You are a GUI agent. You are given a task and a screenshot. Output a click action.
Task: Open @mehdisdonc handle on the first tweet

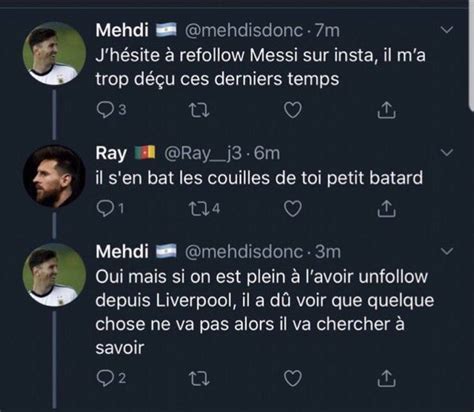point(243,31)
